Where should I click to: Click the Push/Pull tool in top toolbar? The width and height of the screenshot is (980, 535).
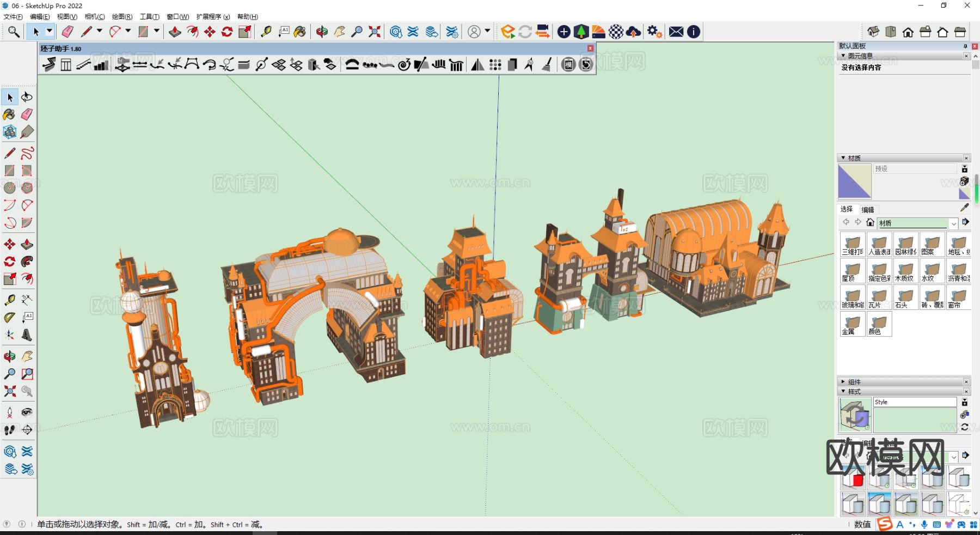tap(175, 32)
